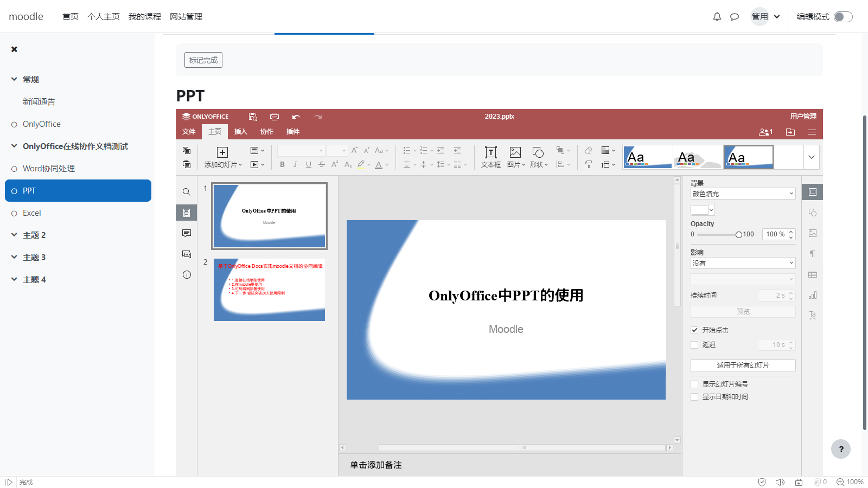Screen dimensions: 868x488
Task: Decrease the paragraph indent
Action: 441,150
